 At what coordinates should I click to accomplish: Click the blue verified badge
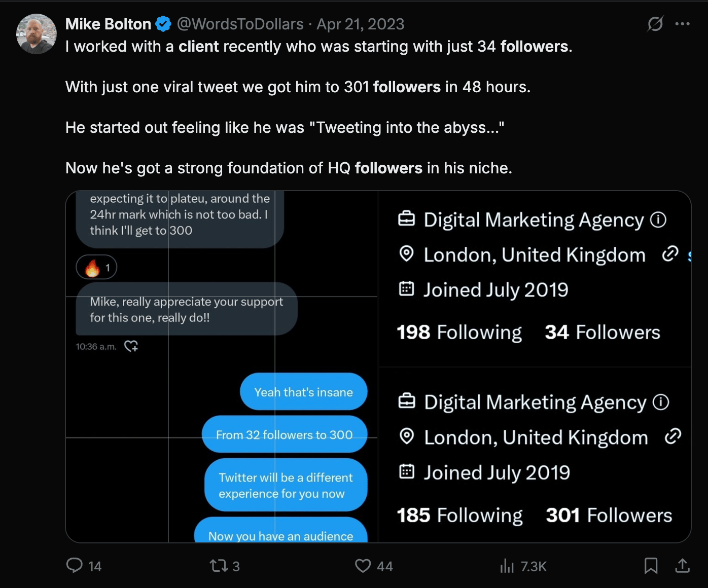click(163, 24)
